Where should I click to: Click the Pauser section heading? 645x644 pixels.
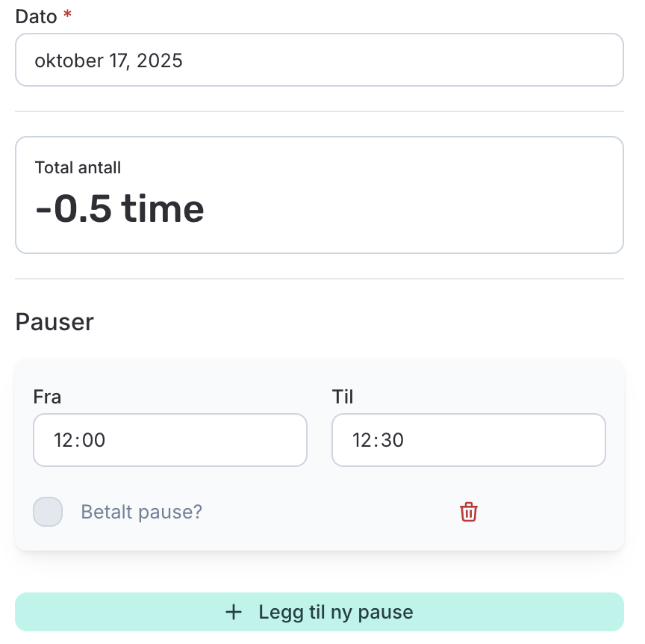tap(54, 322)
